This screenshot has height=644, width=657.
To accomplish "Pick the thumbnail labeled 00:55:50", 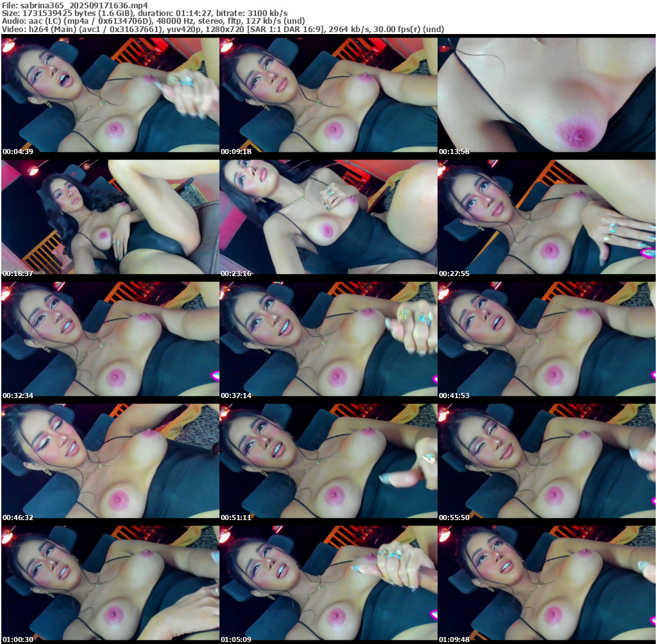I will 547,461.
